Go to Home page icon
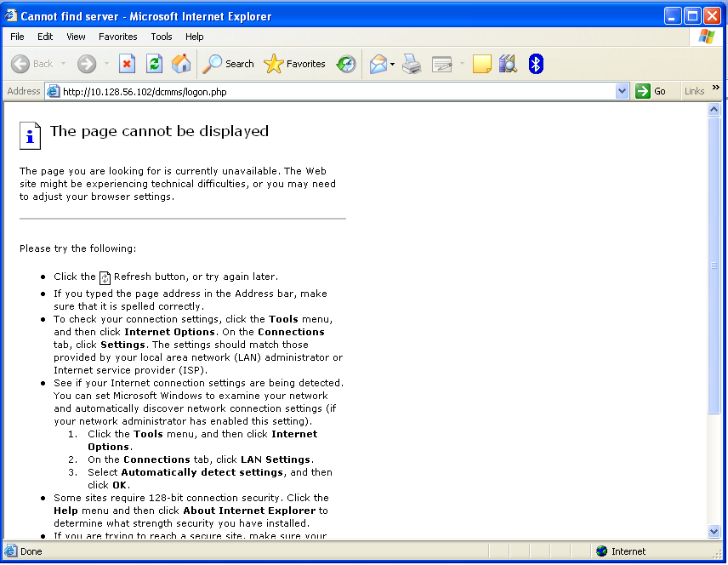This screenshot has height=565, width=728. (181, 64)
